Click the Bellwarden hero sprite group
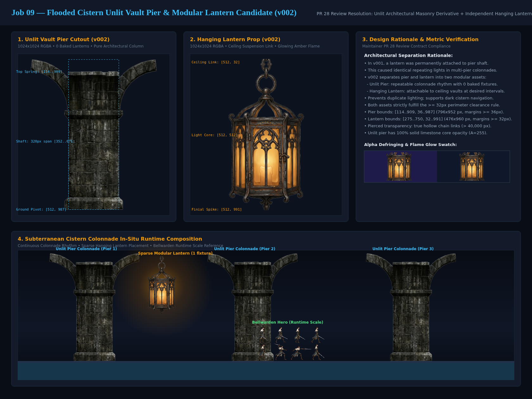 (291, 344)
